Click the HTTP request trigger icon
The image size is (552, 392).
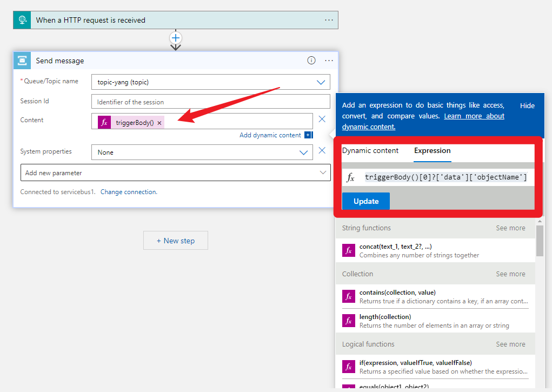[22, 20]
